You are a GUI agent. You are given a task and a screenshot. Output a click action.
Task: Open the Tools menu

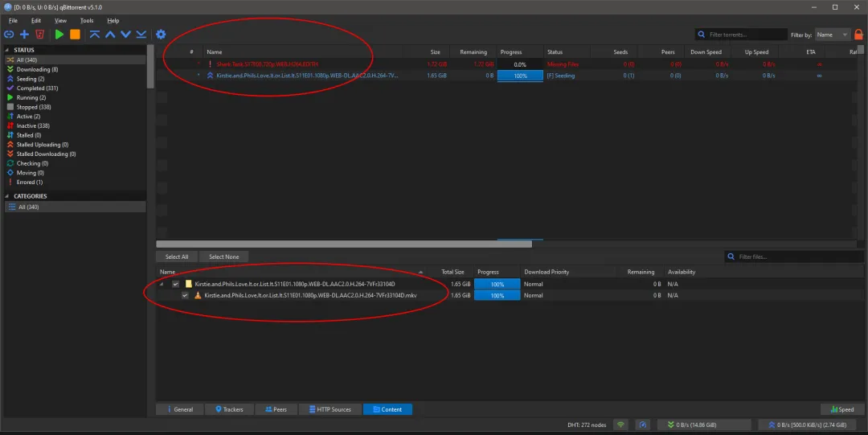tap(87, 20)
